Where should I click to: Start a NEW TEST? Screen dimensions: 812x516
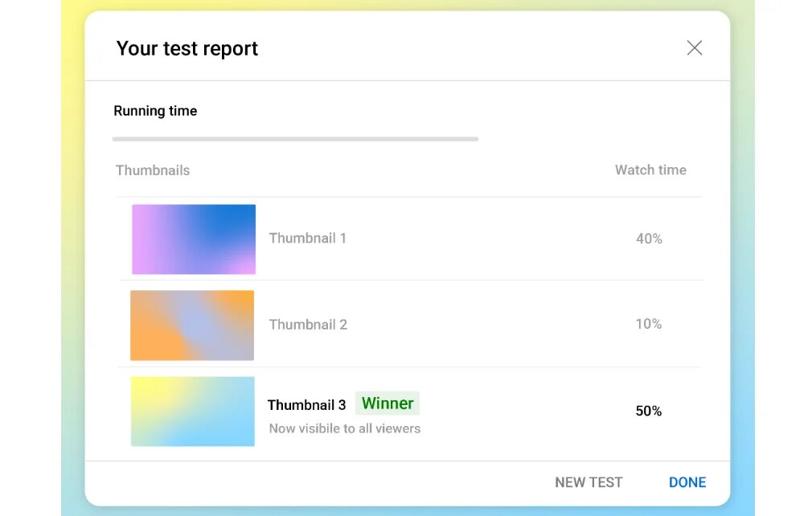[588, 482]
